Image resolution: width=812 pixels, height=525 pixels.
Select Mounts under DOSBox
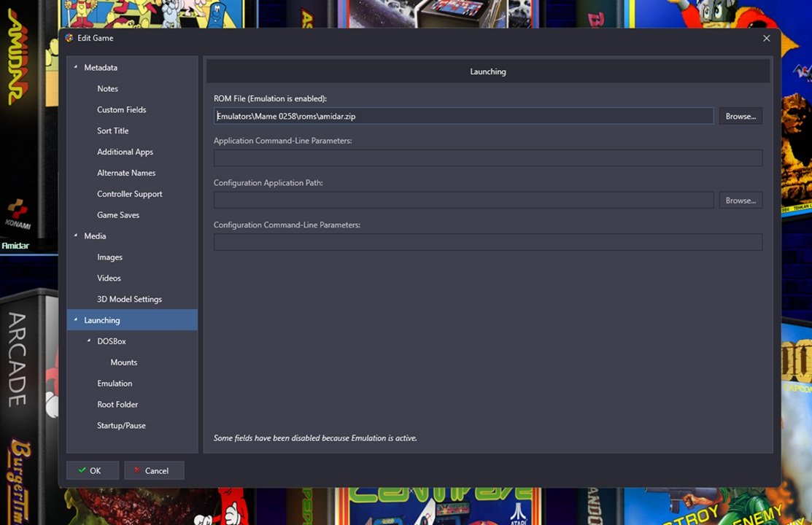tap(123, 362)
